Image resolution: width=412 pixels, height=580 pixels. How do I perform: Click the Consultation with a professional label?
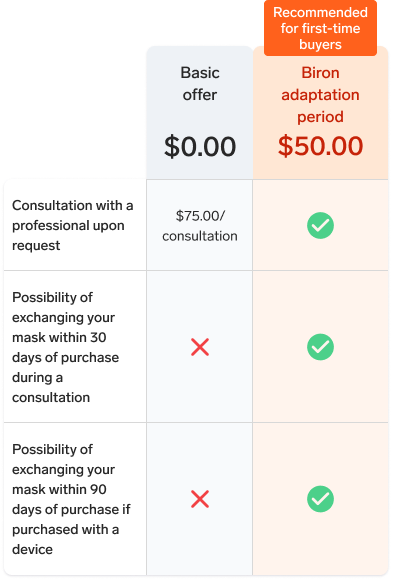72,225
